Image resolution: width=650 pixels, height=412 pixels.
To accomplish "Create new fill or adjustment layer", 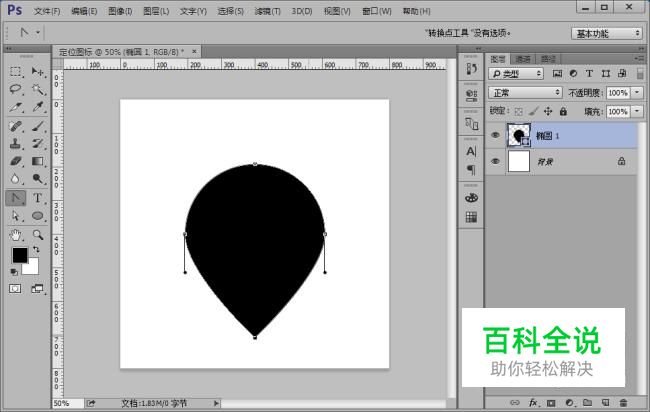I will [x=569, y=402].
